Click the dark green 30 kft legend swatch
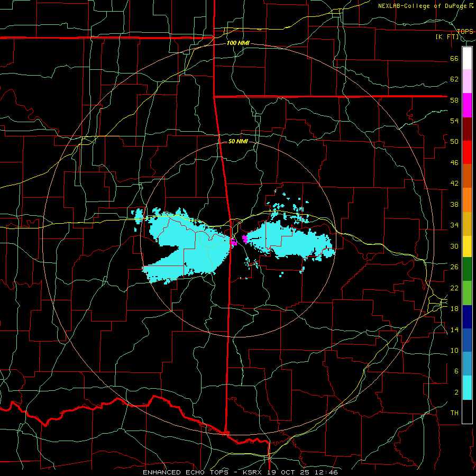476x476 pixels. (x=467, y=269)
